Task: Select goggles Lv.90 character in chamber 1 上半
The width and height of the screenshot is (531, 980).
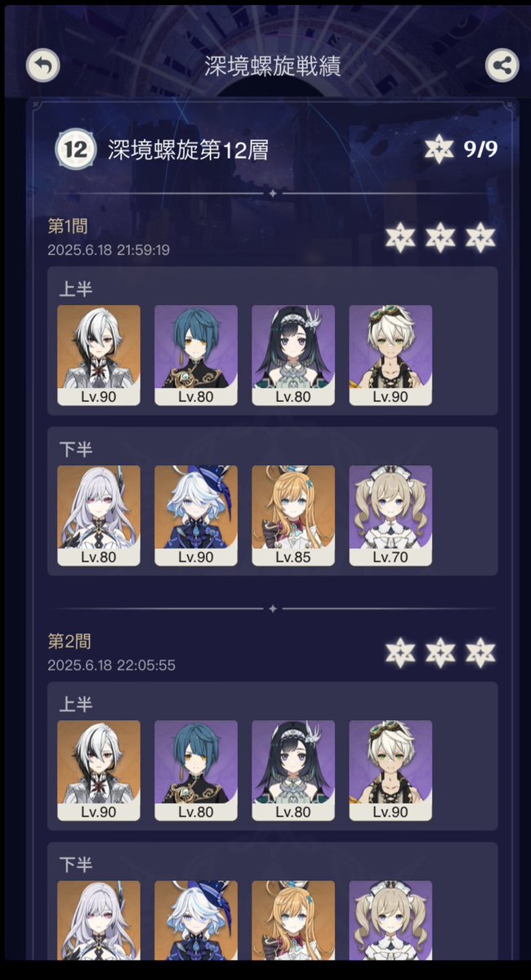Action: 390,355
